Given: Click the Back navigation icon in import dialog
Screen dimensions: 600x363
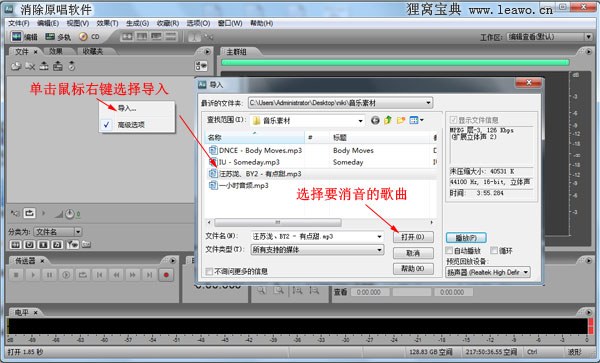Looking at the screenshot, I should [375, 120].
